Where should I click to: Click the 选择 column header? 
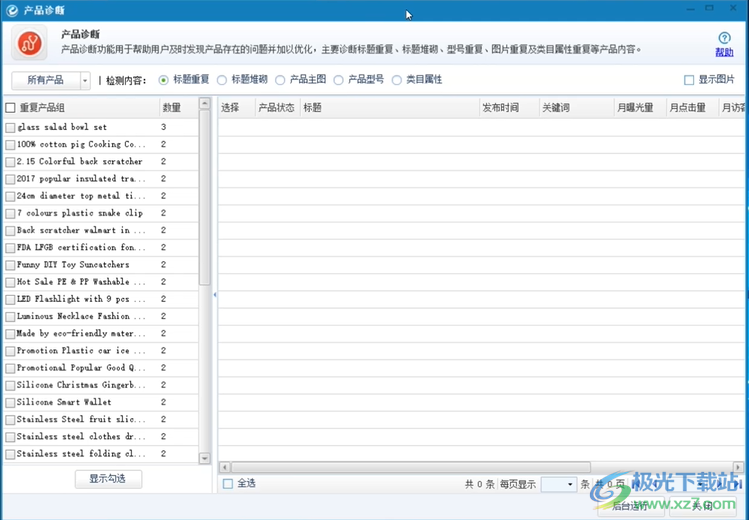point(237,108)
